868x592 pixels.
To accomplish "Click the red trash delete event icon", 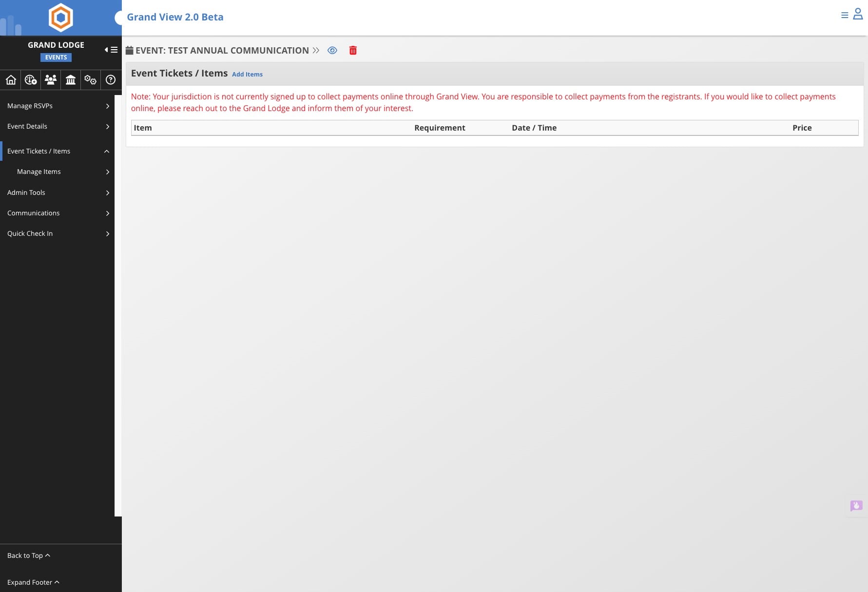I will click(353, 50).
